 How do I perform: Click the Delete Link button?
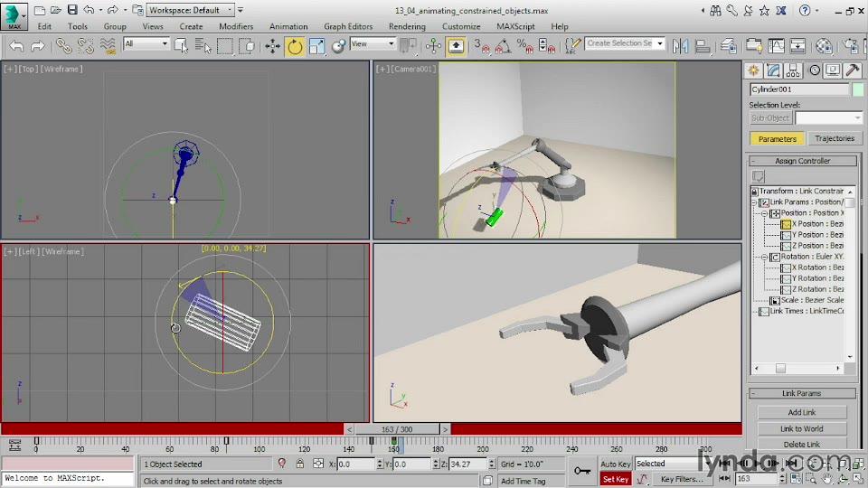802,445
